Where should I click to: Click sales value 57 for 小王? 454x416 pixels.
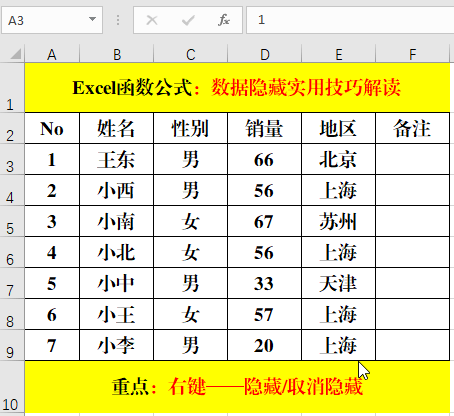(264, 314)
